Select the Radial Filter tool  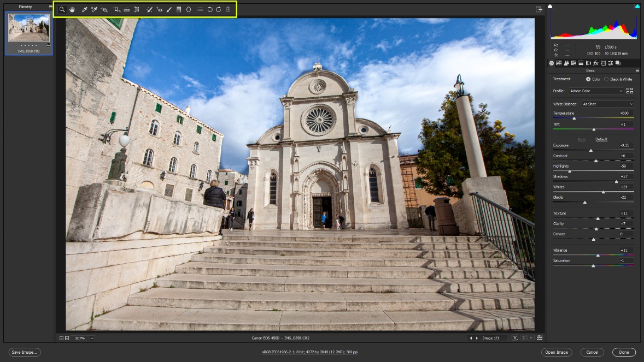189,9
